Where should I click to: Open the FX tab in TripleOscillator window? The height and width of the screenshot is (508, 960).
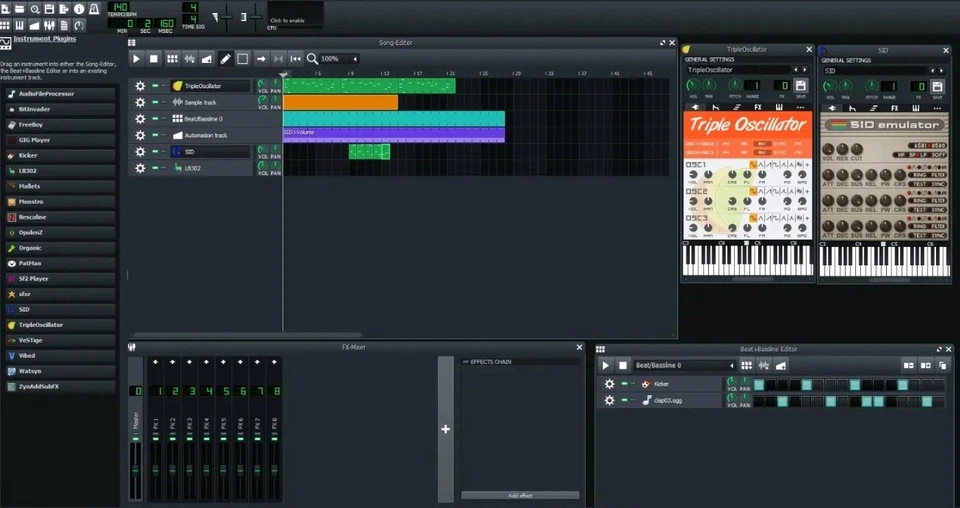(758, 107)
